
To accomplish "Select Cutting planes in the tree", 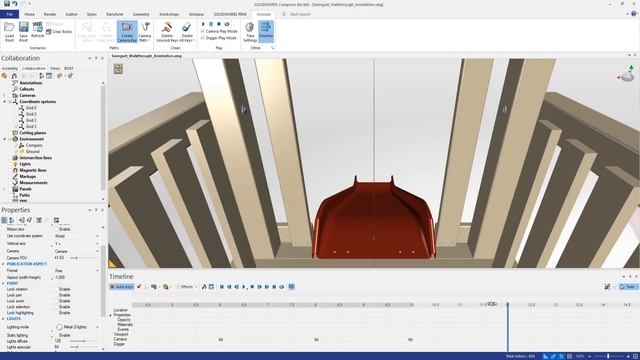I will click(33, 133).
